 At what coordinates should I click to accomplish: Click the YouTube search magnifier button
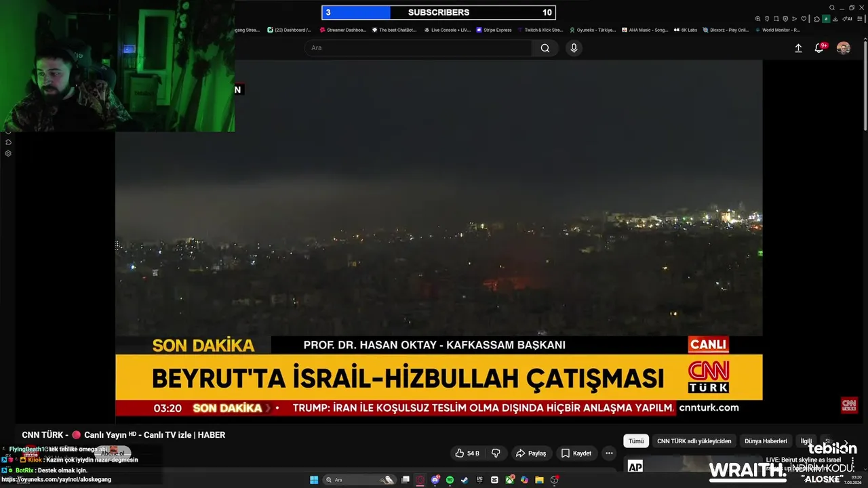pos(545,48)
